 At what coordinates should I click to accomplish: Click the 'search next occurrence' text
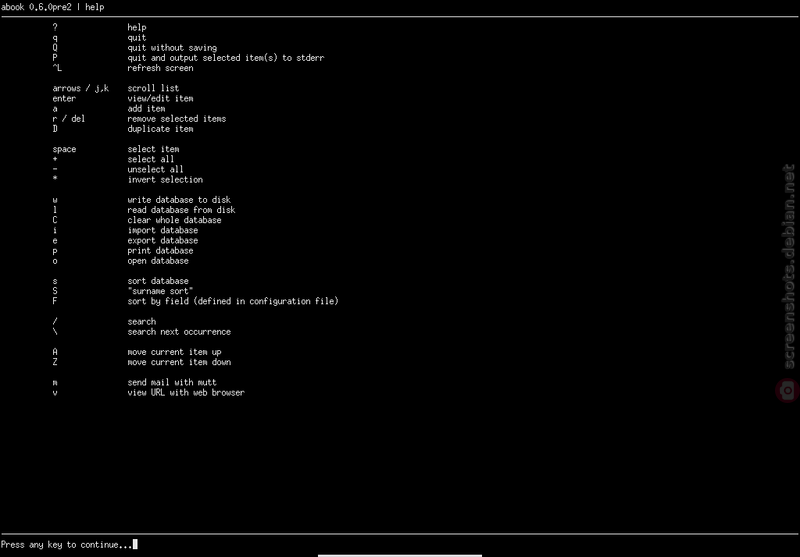point(179,332)
